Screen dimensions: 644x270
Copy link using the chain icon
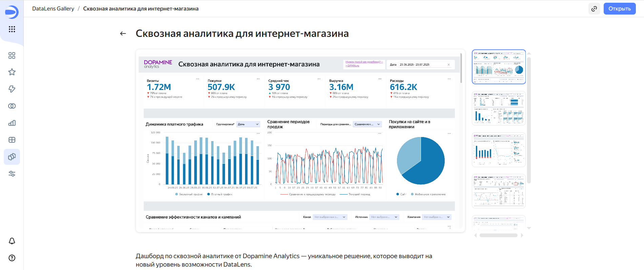point(594,9)
